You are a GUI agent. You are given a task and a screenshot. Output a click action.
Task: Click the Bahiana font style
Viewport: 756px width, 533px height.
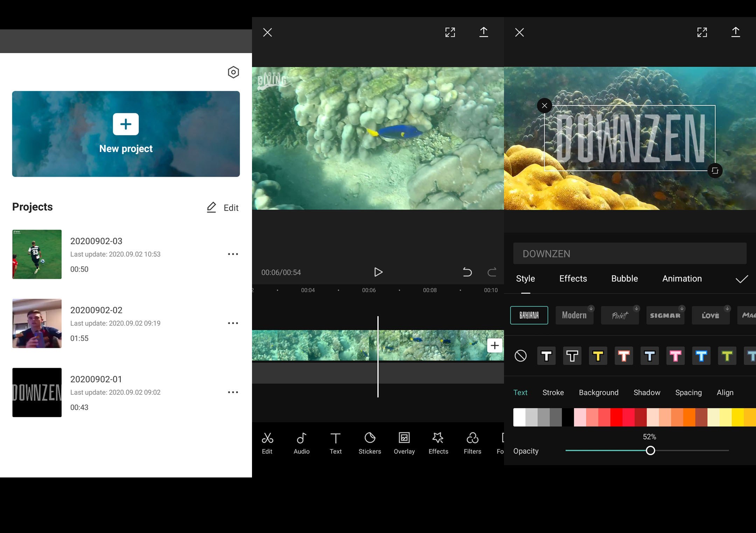point(528,314)
